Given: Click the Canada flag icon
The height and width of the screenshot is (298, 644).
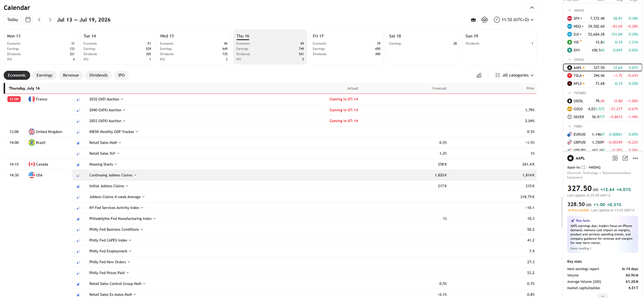Looking at the screenshot, I should (x=31, y=164).
